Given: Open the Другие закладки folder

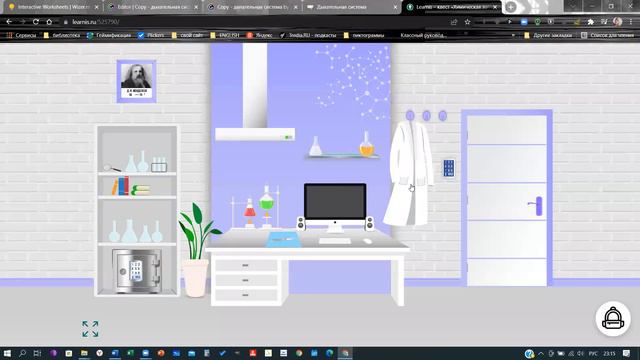Looking at the screenshot, I should pos(548,36).
